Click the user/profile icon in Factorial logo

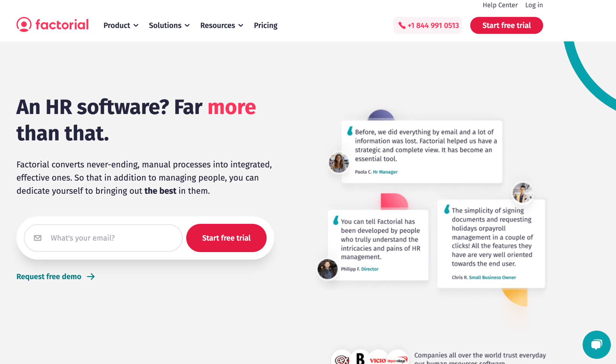click(23, 24)
